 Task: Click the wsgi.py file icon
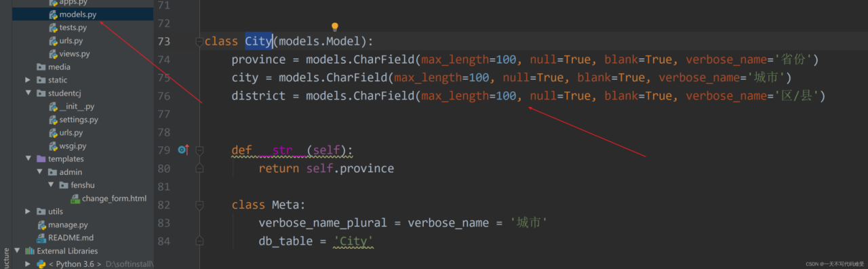click(53, 146)
